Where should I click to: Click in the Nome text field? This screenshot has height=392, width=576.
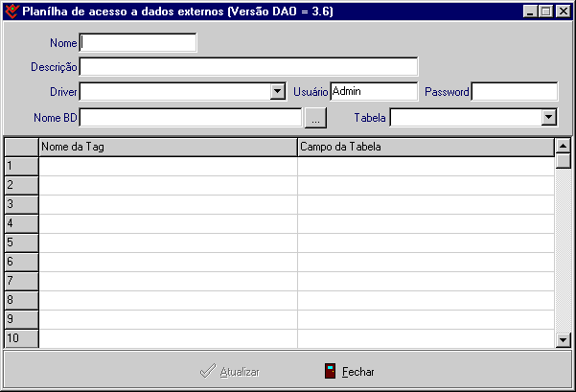138,42
